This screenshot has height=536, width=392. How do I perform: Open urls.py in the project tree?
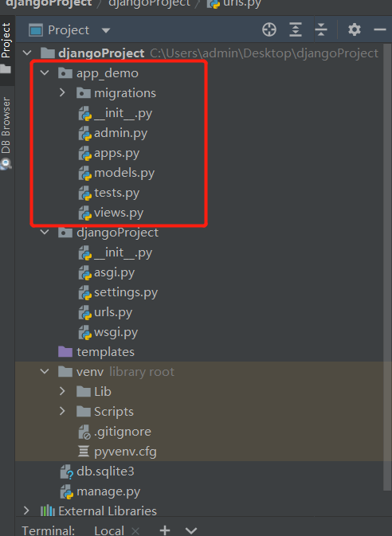[x=113, y=312]
